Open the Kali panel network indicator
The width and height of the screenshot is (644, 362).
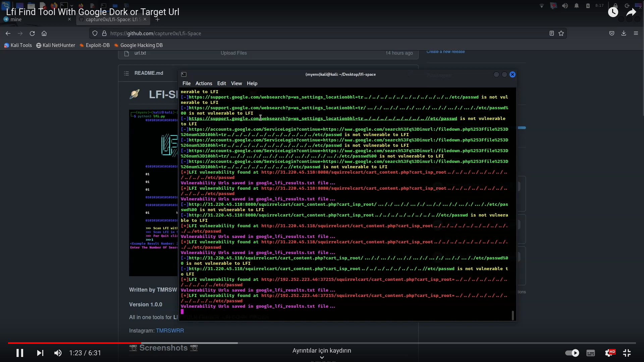pyautogui.click(x=542, y=6)
